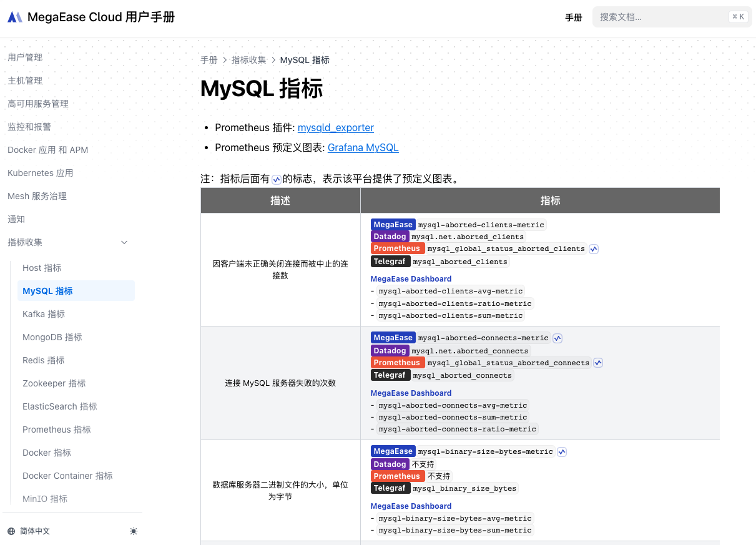756x545 pixels.
Task: Click the chart badge after mysql-binary-size-bytes-metric
Action: pos(561,451)
